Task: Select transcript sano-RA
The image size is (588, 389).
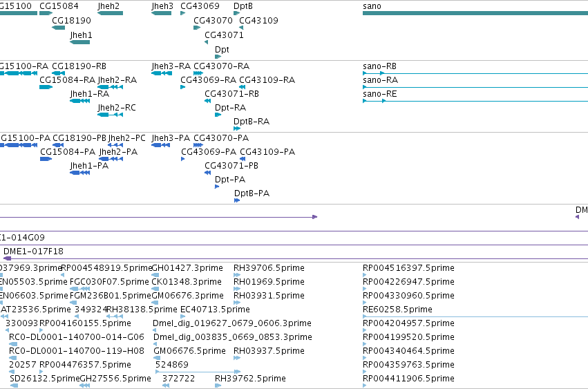Action: coord(380,80)
